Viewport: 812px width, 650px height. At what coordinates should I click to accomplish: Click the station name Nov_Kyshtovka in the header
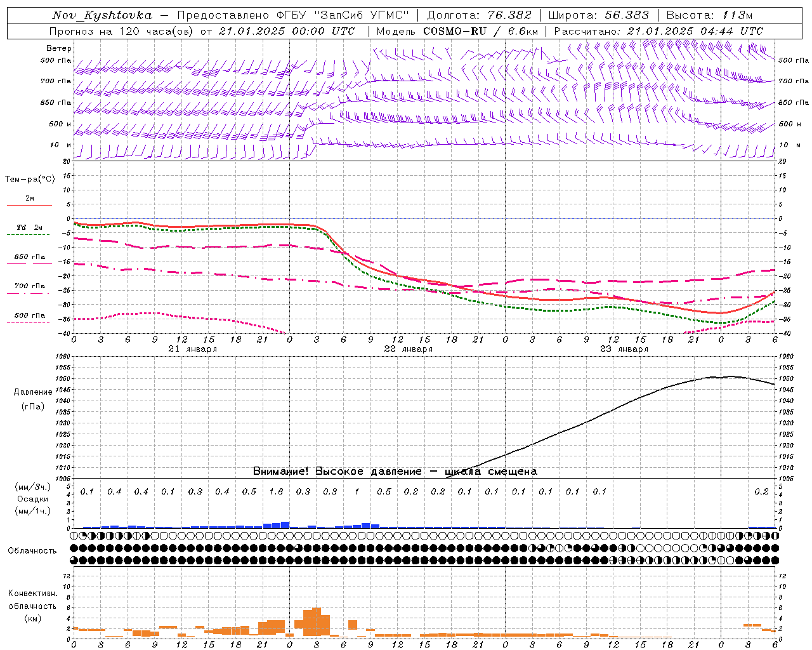(102, 15)
